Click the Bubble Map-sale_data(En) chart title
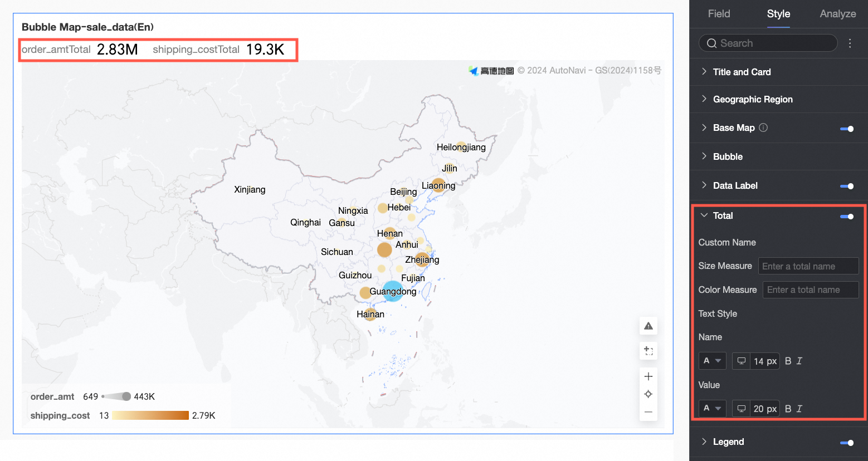Viewport: 868px width, 461px height. point(87,27)
